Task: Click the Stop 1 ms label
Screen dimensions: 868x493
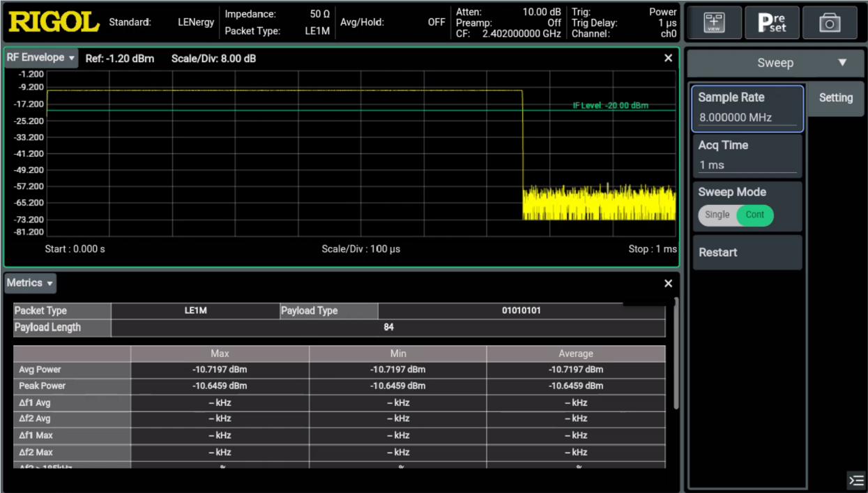Action: [653, 249]
